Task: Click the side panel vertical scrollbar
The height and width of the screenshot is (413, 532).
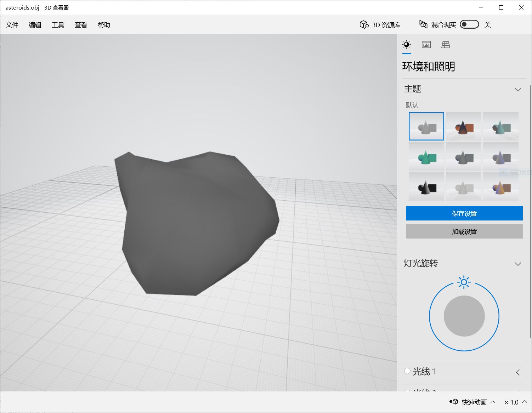Action: (530, 211)
